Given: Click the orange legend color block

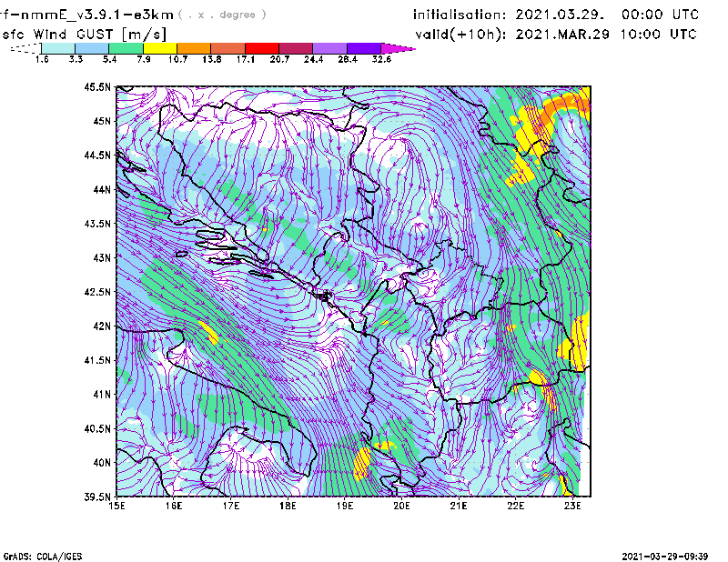Looking at the screenshot, I should [x=194, y=48].
